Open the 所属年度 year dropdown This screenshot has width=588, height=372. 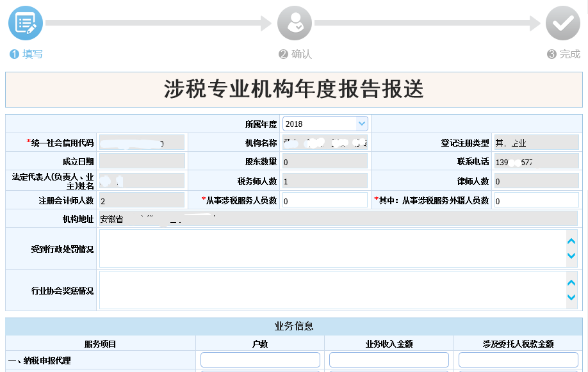325,124
